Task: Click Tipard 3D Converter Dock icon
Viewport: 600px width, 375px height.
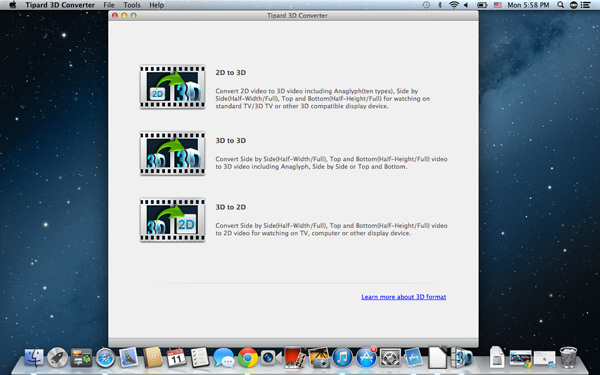Action: pyautogui.click(x=461, y=358)
